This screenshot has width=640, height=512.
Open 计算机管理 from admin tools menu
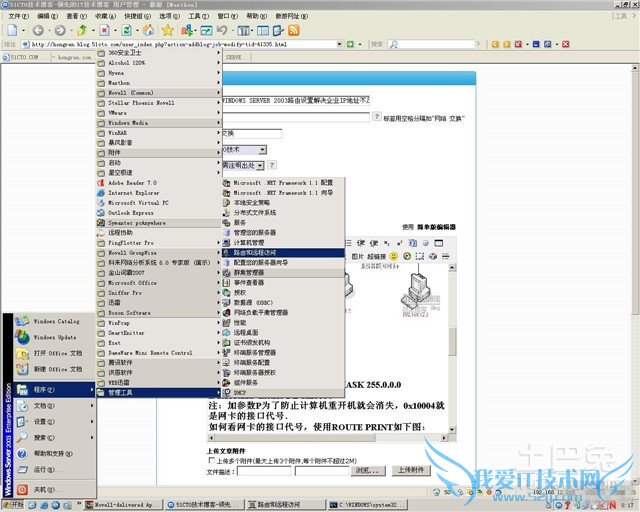pos(283,243)
